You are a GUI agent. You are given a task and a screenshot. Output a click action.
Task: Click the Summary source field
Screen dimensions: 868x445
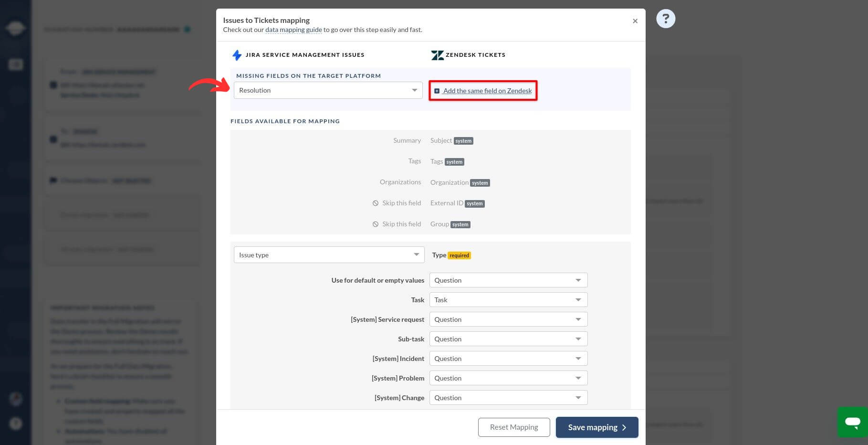pos(407,140)
